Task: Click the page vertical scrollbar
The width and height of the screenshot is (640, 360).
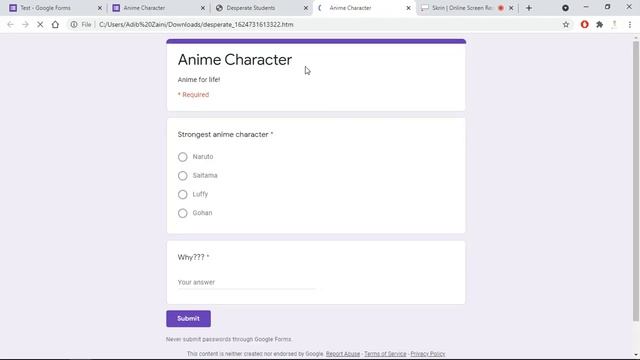Action: (636, 180)
